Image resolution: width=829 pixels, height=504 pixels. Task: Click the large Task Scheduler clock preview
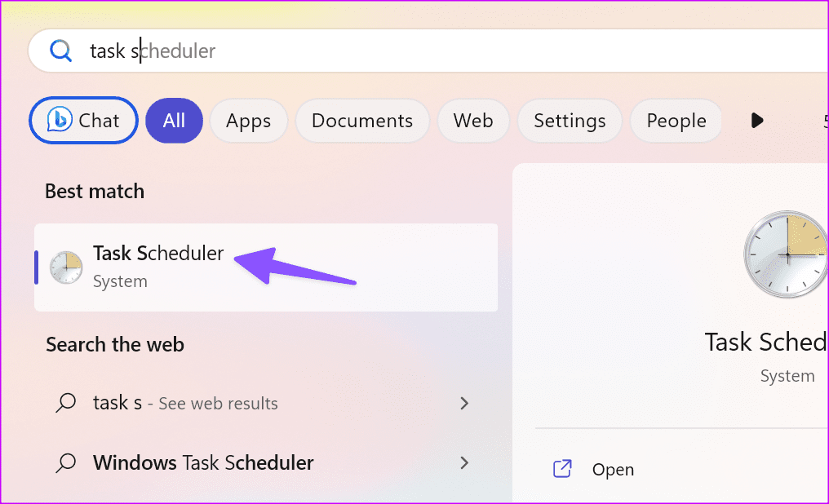(787, 254)
